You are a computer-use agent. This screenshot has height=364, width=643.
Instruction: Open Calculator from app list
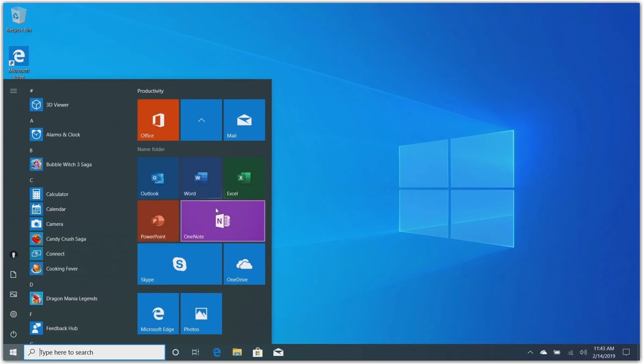pos(57,194)
